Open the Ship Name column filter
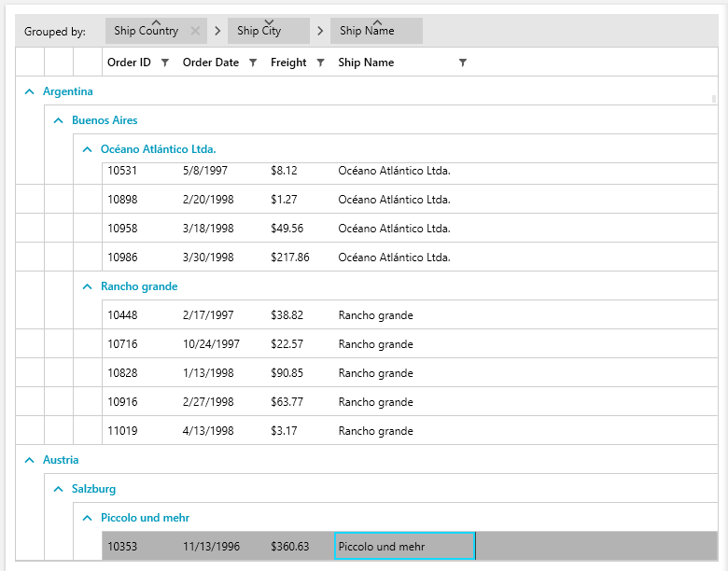Screen dimensions: 728x571 [462, 63]
